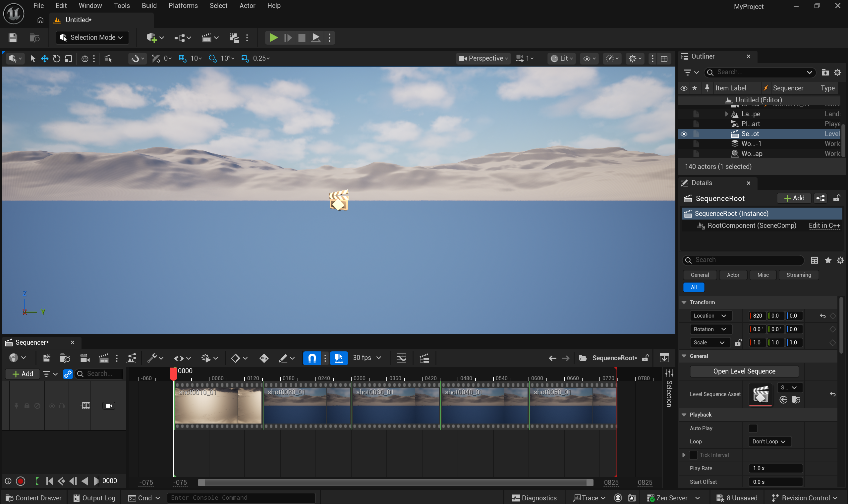Click Sequencer play forward button
The image size is (848, 504).
96,481
